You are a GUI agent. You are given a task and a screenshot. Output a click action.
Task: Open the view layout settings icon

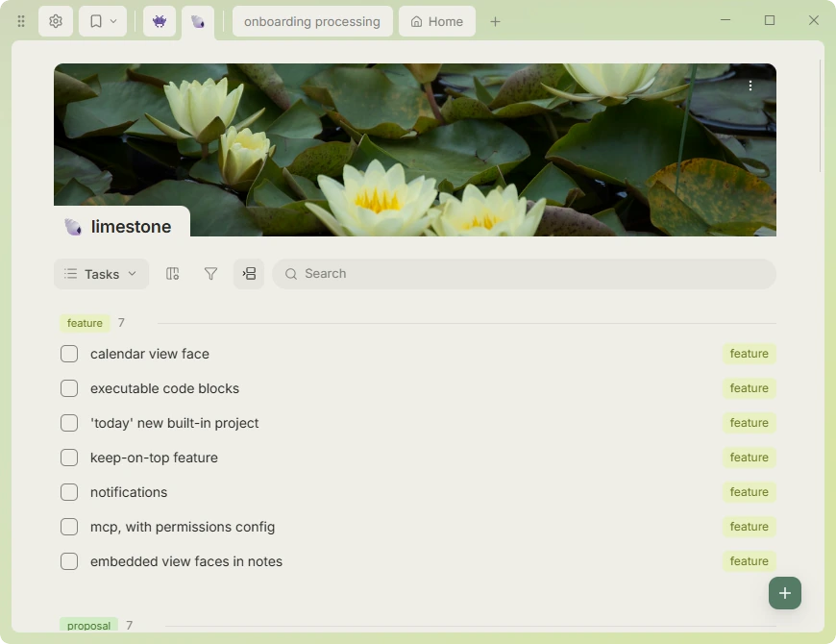tap(172, 274)
